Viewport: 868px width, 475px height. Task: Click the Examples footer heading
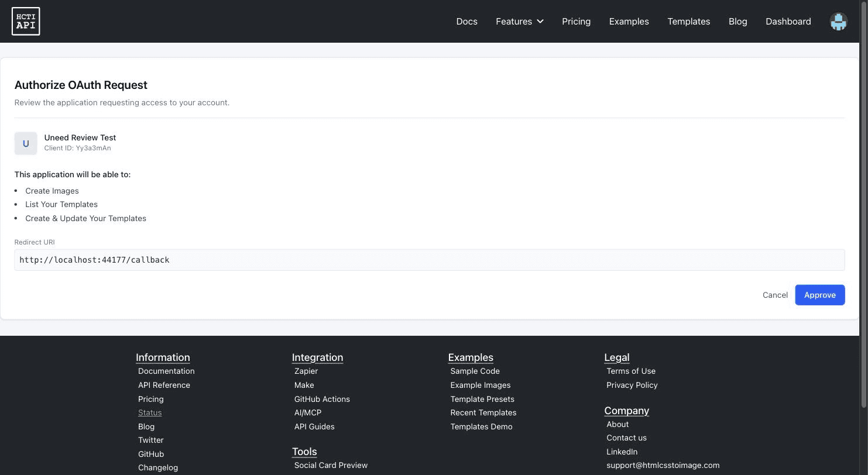click(471, 357)
